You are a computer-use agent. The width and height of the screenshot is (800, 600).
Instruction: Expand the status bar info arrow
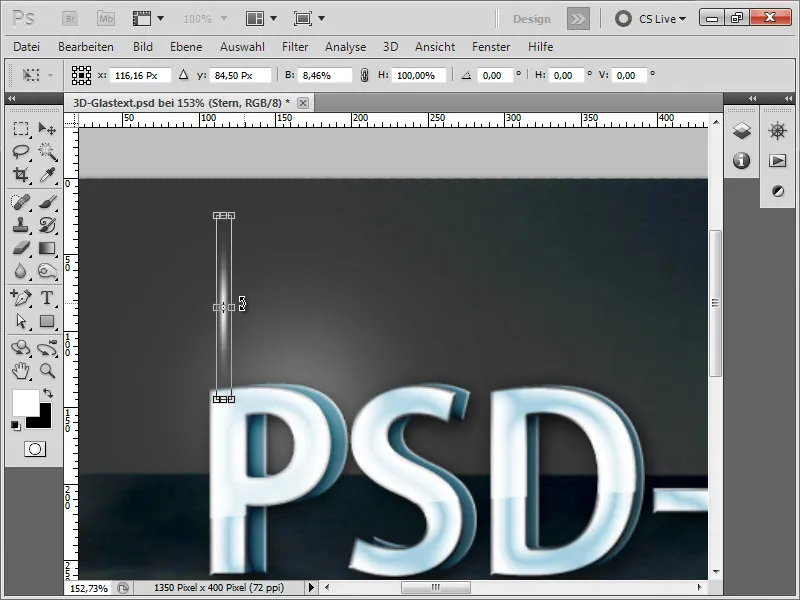click(x=311, y=588)
